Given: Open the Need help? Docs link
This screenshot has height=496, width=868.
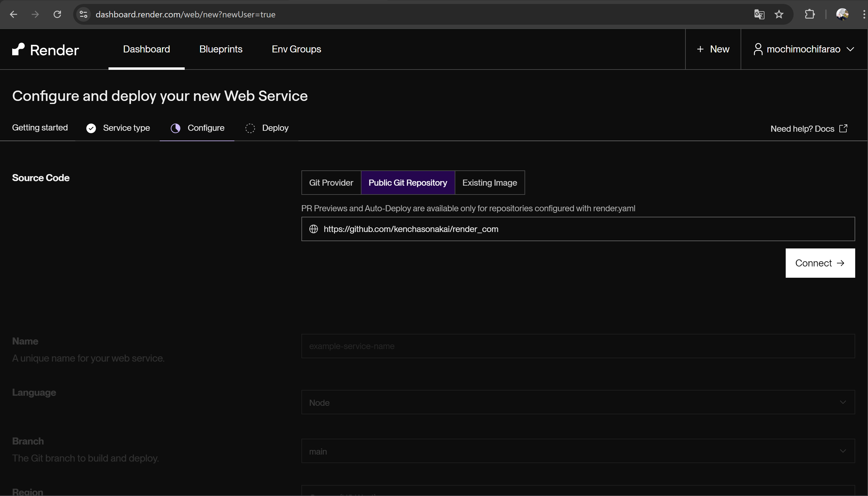Looking at the screenshot, I should [809, 129].
